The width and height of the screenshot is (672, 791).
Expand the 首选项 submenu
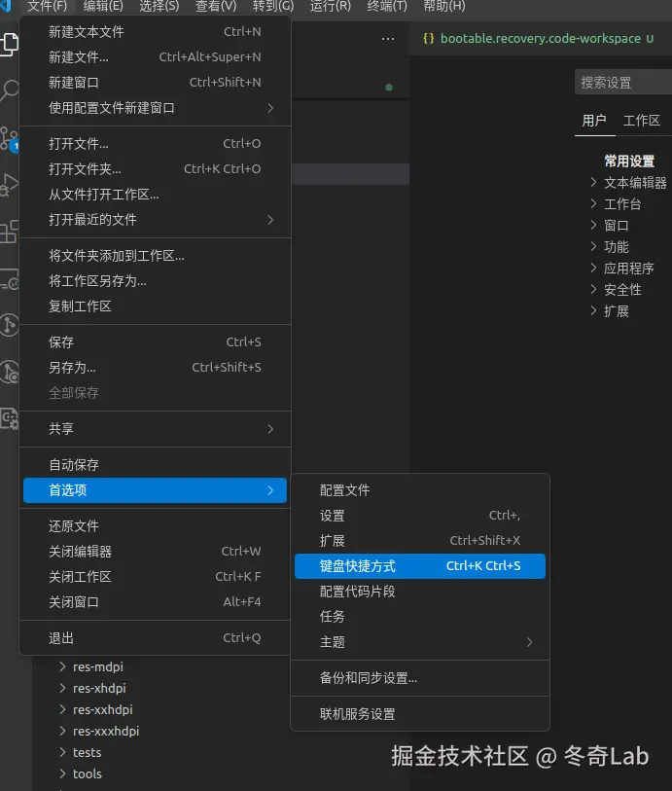point(155,490)
